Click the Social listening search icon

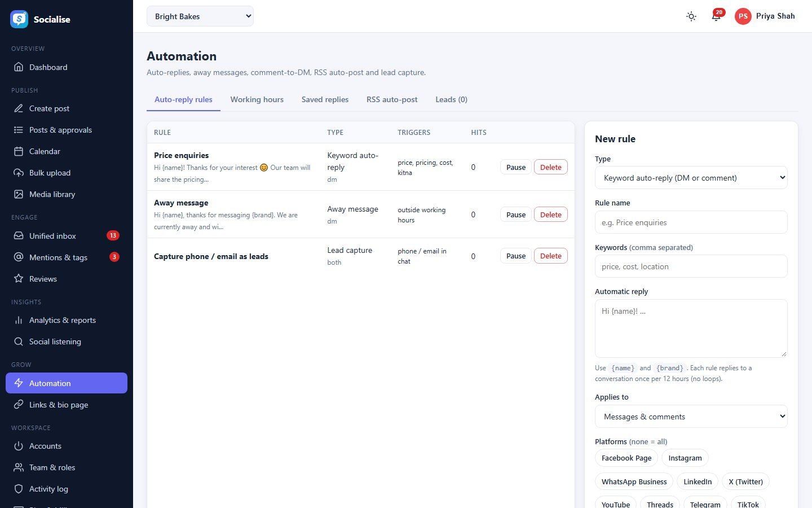click(19, 341)
